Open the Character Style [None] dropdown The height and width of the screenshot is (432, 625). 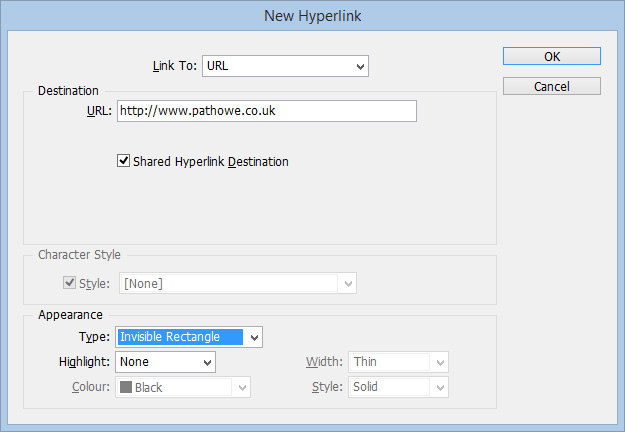[x=238, y=283]
